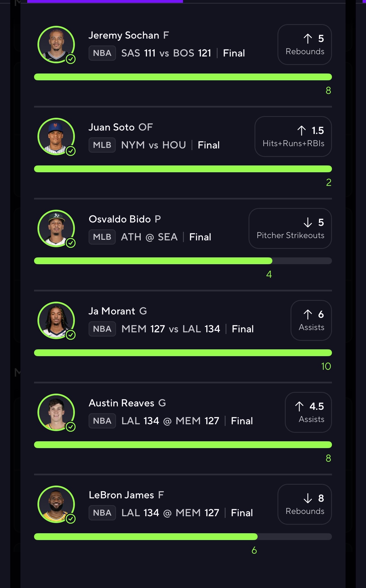
Task: Click the NBA badge under Jeremy Sochan
Action: [x=102, y=53]
